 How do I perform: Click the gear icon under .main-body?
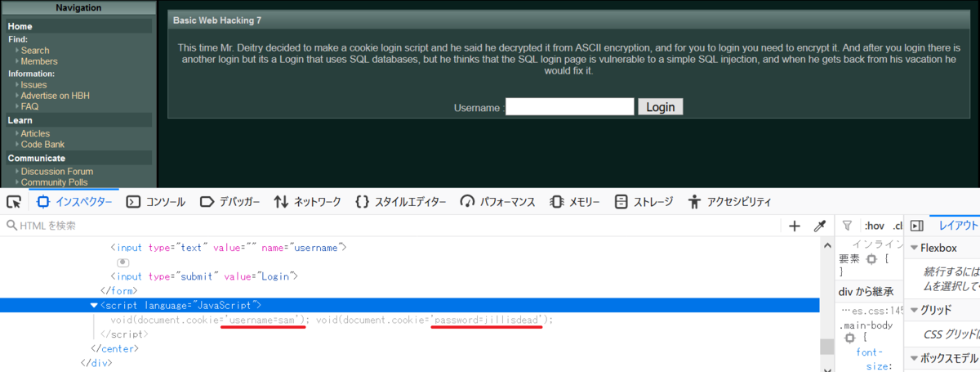pyautogui.click(x=850, y=338)
